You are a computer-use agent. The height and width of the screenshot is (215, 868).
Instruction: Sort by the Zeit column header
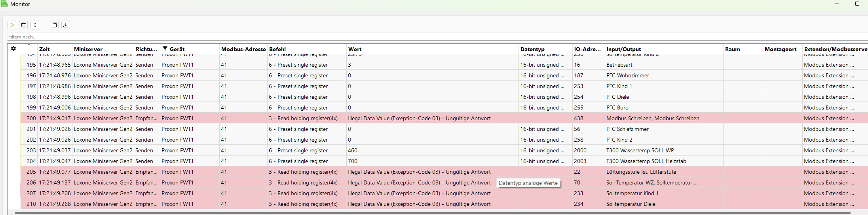pos(44,49)
